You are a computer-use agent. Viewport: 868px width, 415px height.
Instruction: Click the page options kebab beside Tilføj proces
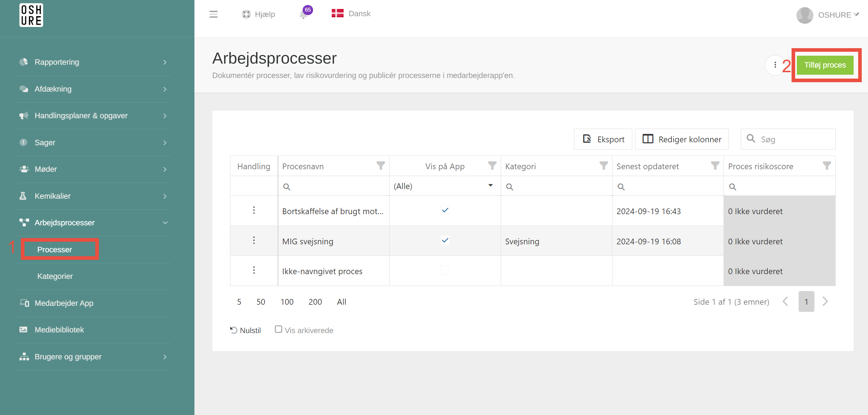(775, 65)
